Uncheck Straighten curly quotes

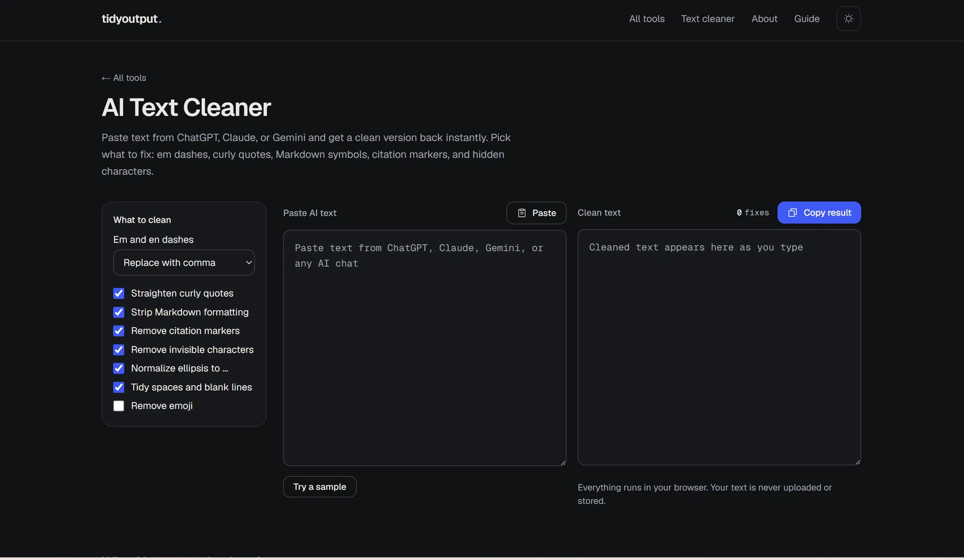[x=119, y=293]
